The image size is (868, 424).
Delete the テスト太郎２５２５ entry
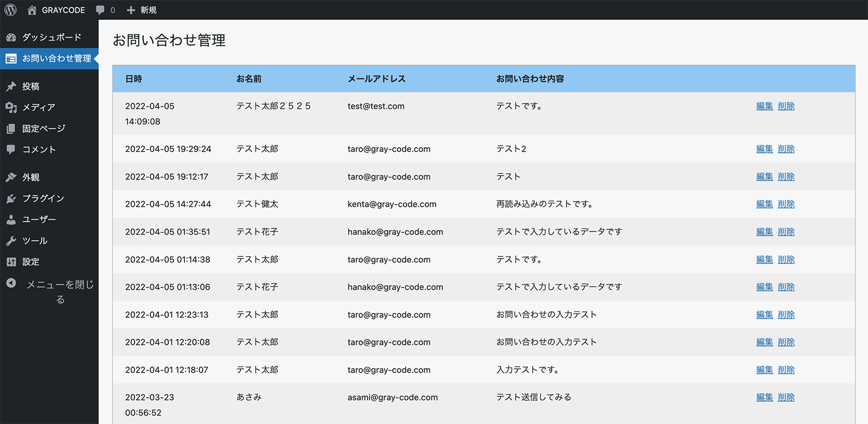[786, 106]
